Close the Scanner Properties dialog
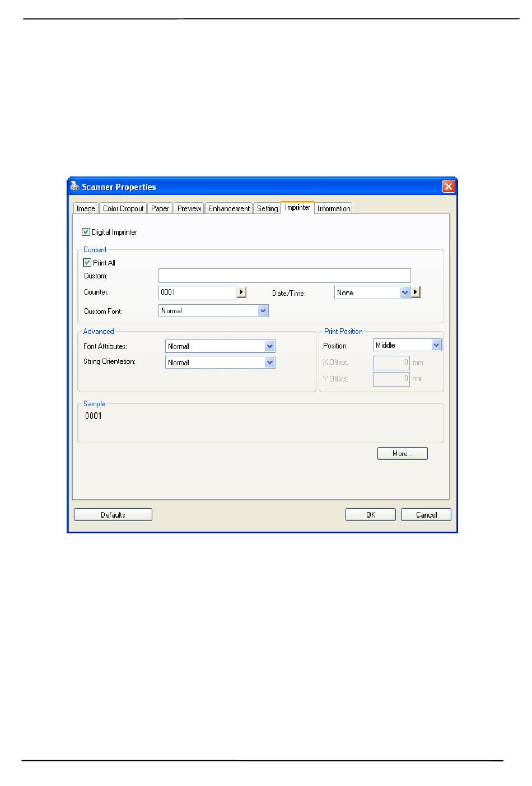Screen dimensions: 532x786 pyautogui.click(x=449, y=187)
